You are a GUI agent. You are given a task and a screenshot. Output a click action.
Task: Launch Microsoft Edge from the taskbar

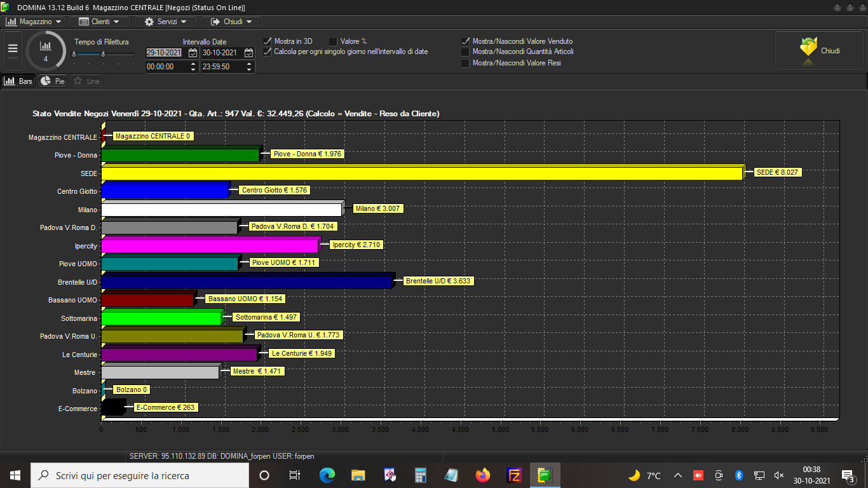[x=327, y=475]
